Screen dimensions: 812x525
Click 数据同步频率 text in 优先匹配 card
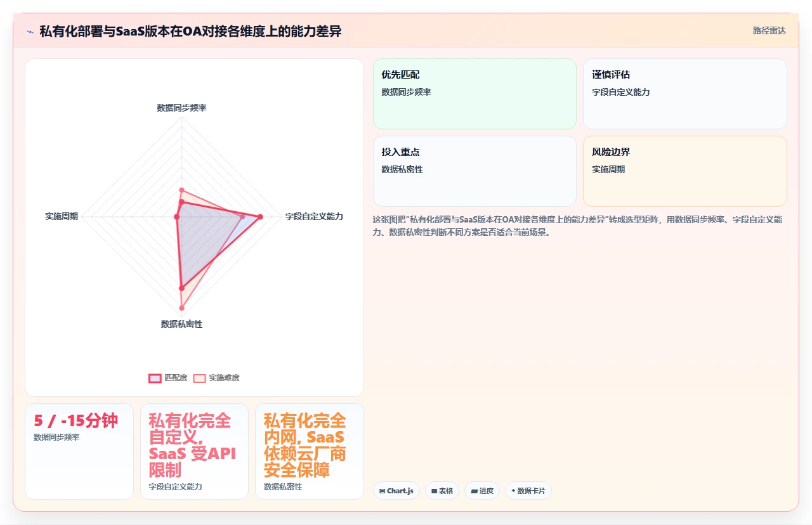pos(407,92)
